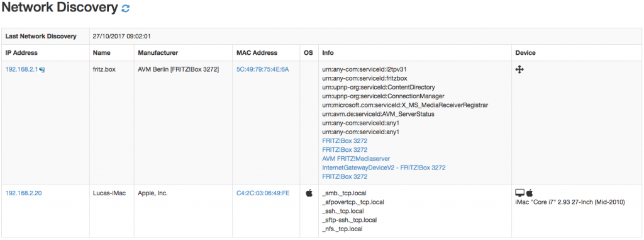Open the AVM FRITZ!Mediaserver link
644x240 pixels.
click(356, 159)
